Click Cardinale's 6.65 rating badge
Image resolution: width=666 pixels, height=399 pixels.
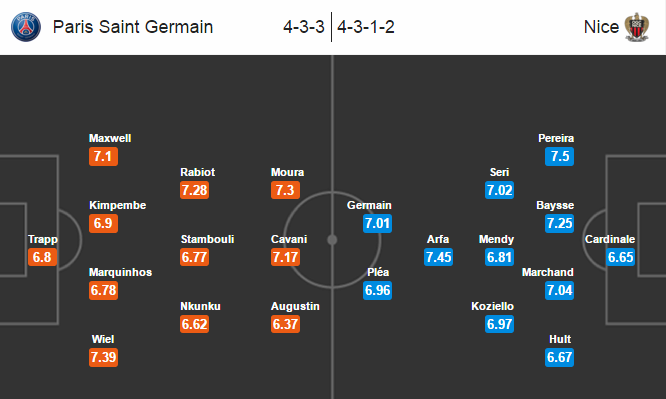click(x=621, y=257)
